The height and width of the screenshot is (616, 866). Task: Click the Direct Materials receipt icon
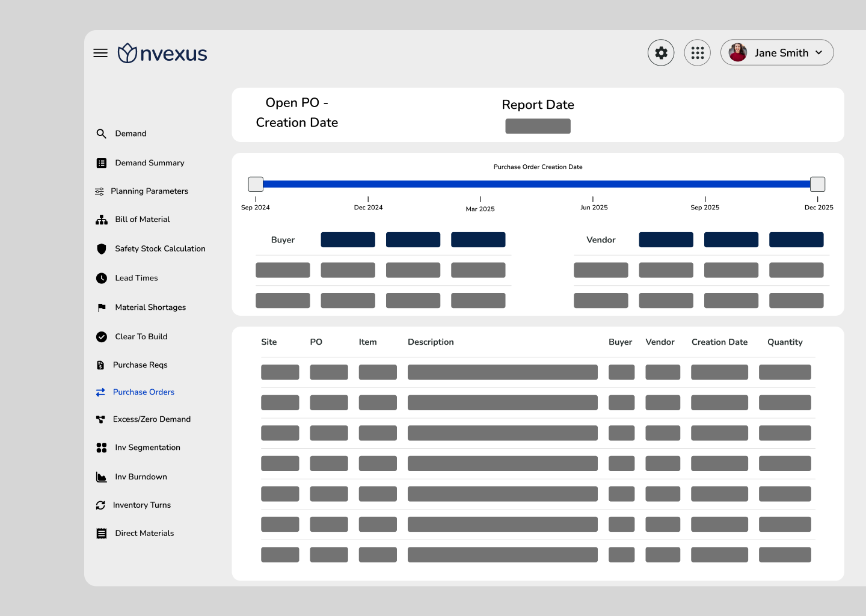click(x=102, y=534)
